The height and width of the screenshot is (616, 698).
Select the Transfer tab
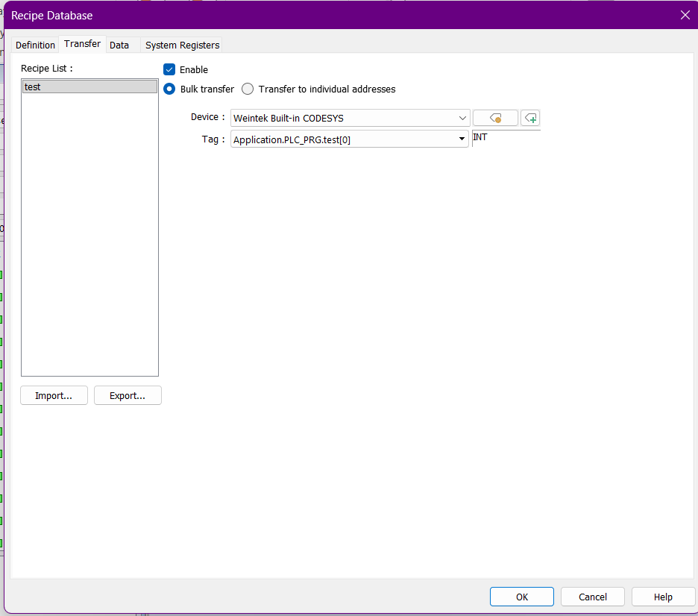[82, 44]
